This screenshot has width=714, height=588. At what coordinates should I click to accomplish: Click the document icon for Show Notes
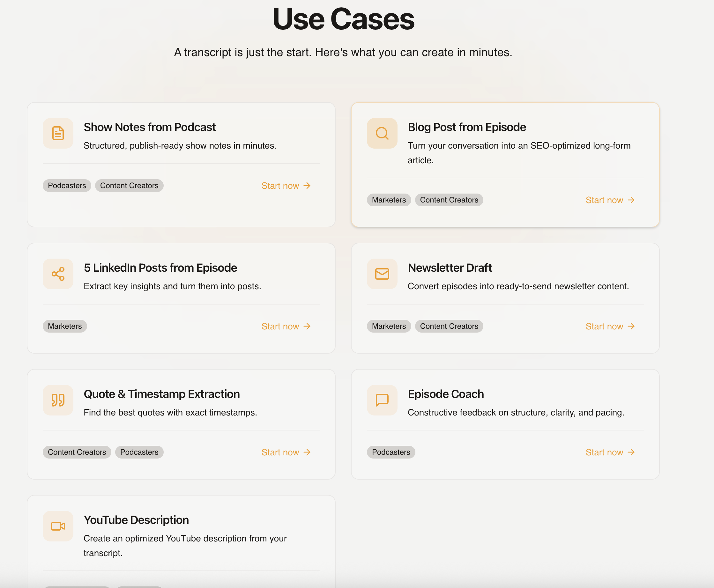click(58, 133)
